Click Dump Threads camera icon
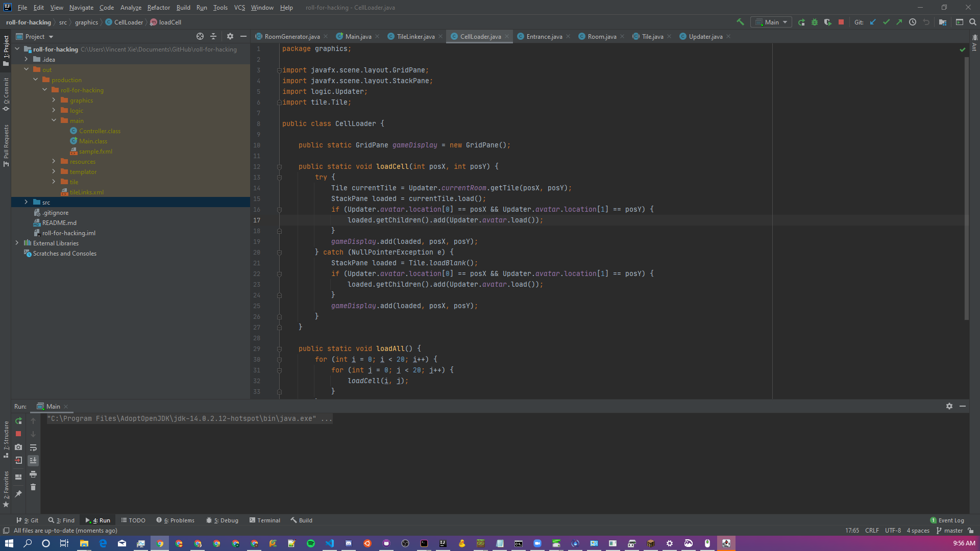980x551 pixels. 18,447
